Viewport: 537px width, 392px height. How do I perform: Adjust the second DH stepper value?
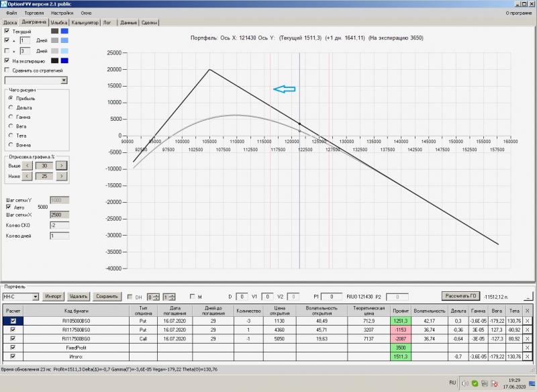tap(173, 297)
